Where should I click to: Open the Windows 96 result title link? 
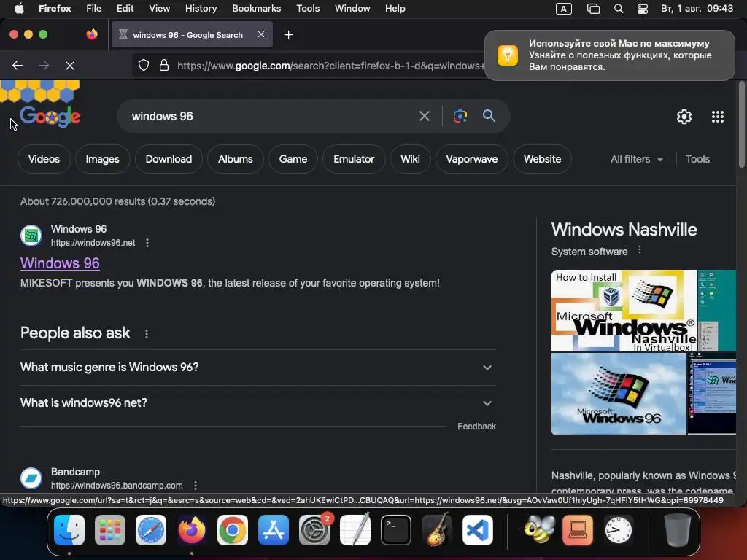tap(60, 262)
